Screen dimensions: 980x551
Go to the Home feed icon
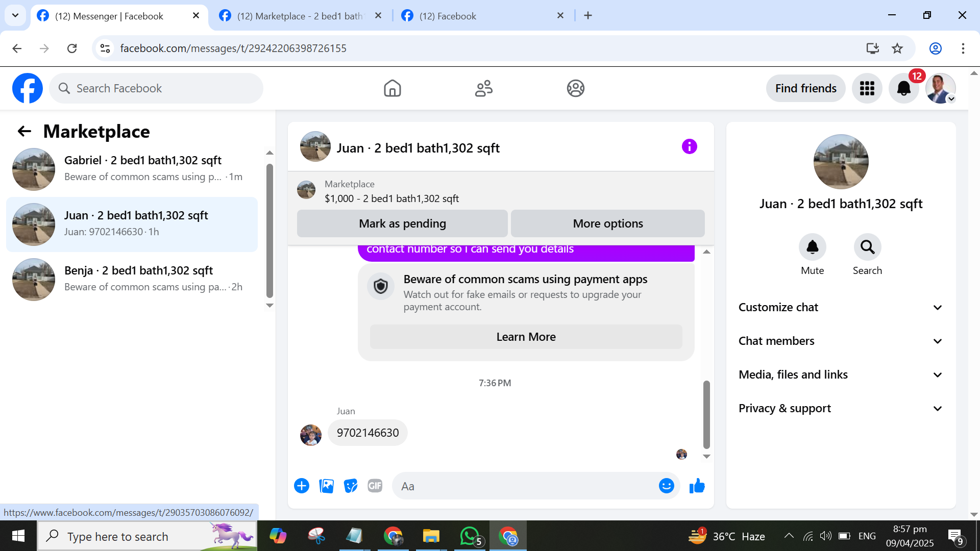click(x=392, y=88)
